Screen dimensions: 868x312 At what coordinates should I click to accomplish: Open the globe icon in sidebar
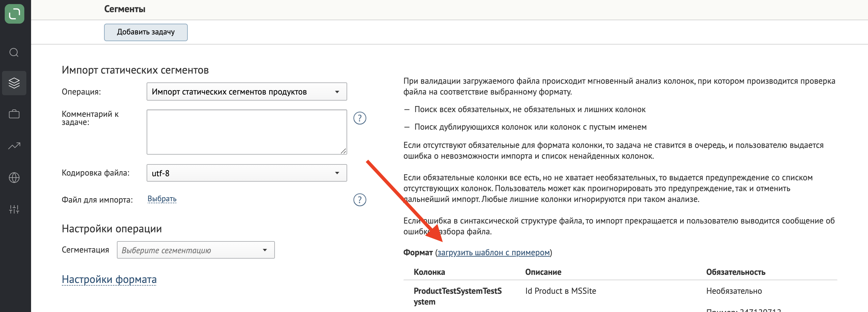14,178
